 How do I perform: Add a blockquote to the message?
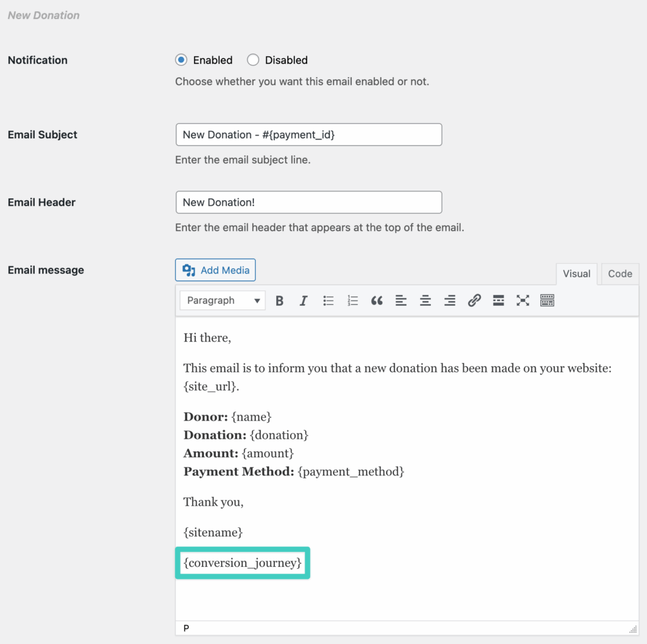click(x=377, y=301)
